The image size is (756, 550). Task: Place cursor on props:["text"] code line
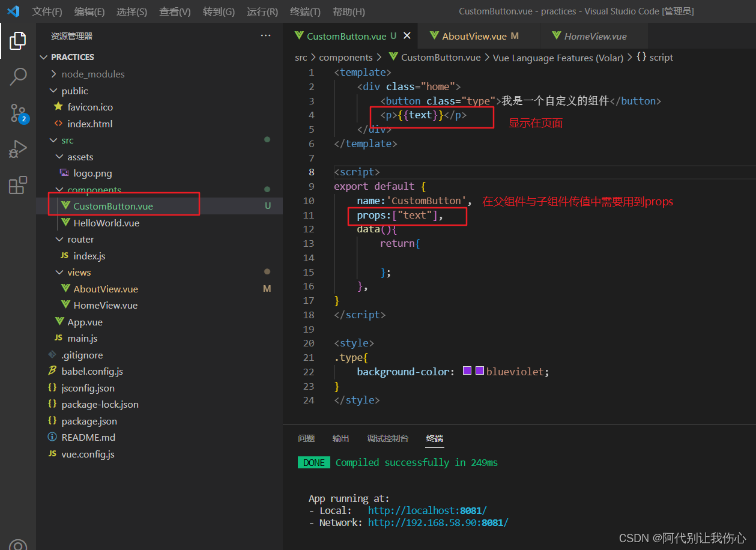point(400,215)
